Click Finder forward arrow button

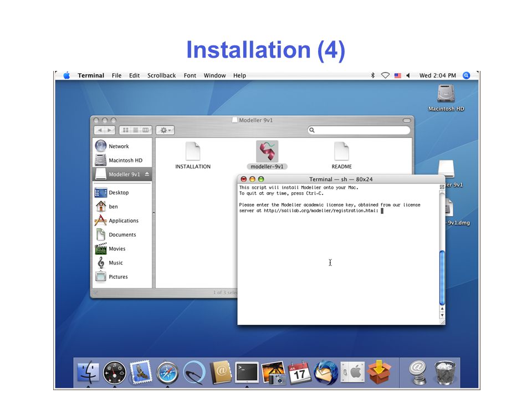(110, 130)
